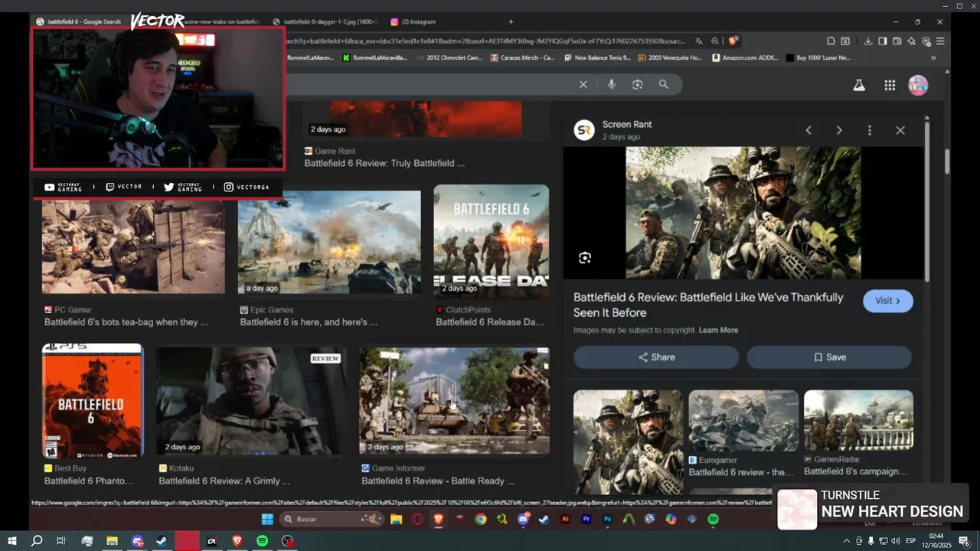Open browser extensions puzzle icon
980x551 pixels.
(831, 41)
